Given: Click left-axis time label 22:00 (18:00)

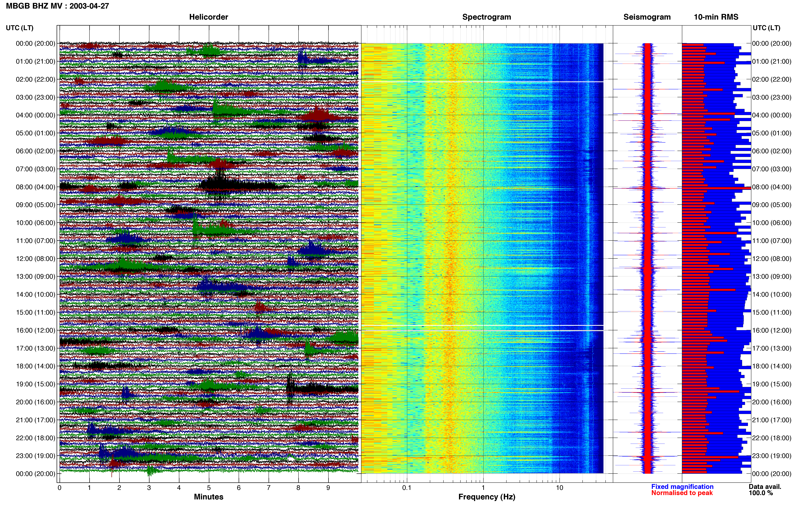Looking at the screenshot, I should 36,438.
